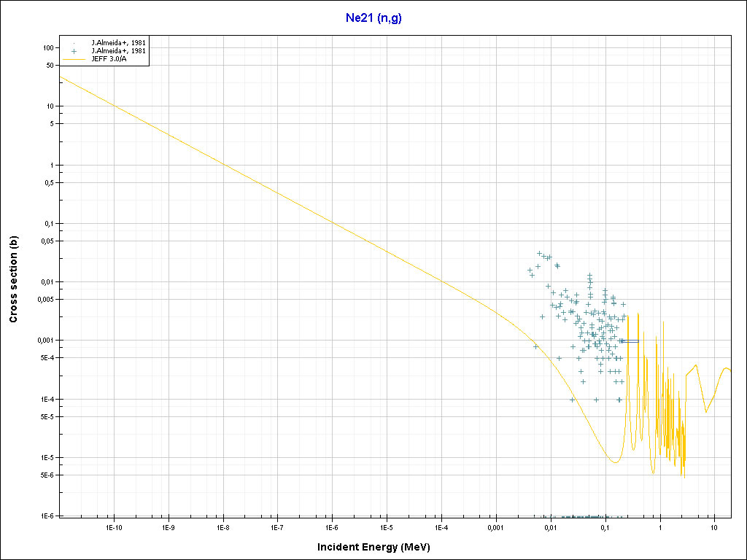This screenshot has height=560, width=747.
Task: Select the first J.Almeida+, 1981 legend label
Action: point(118,43)
